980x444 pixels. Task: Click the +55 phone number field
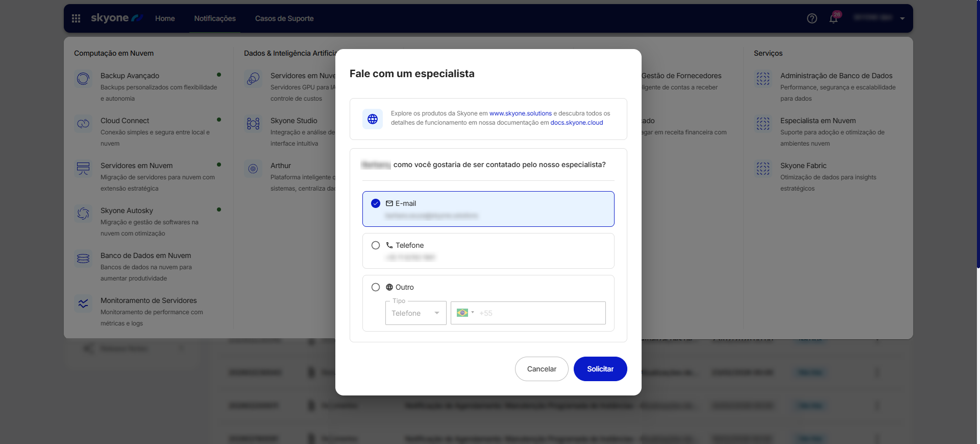540,313
